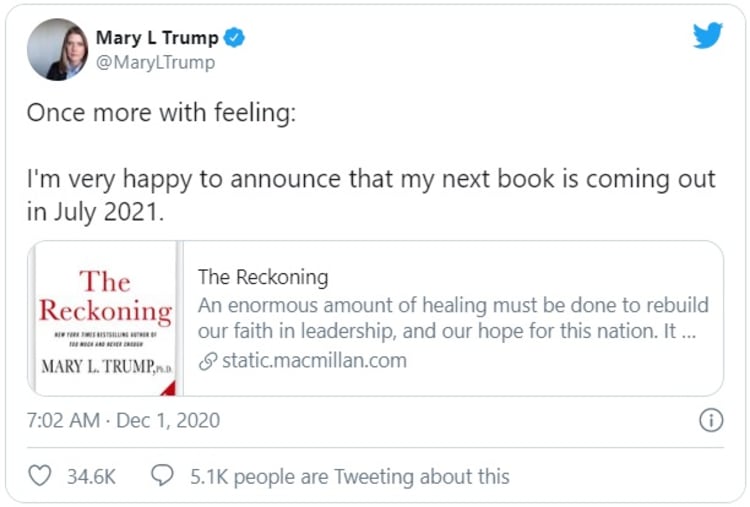Click the July 2021 book announcement text
Viewport: 750px width, 507px height.
tap(370, 193)
